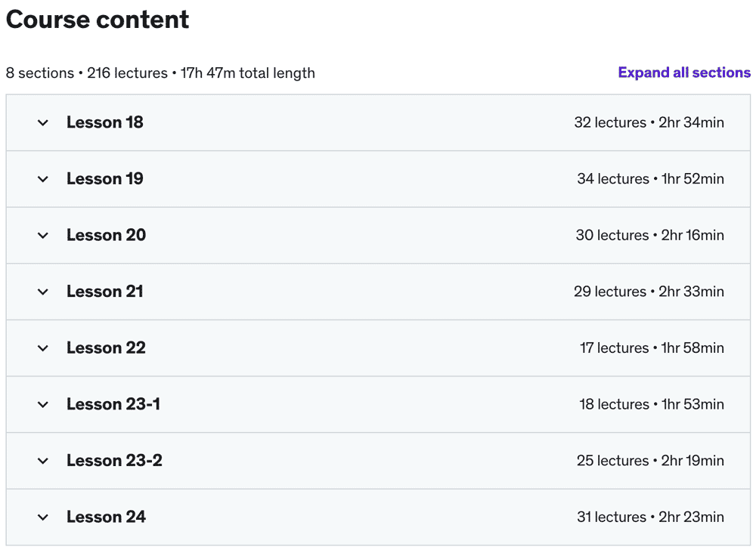
Task: Select the Lesson 21 heading
Action: pos(105,292)
